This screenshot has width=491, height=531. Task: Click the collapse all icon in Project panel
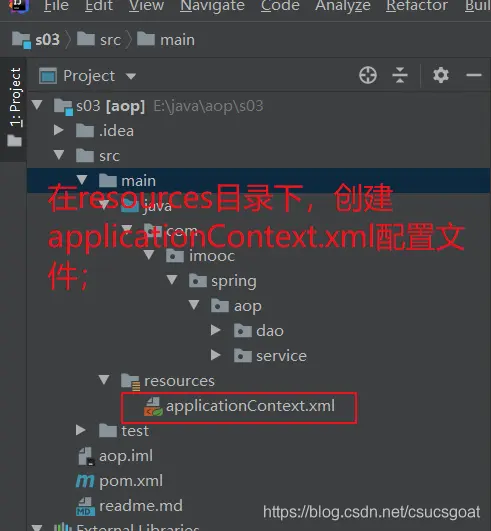400,75
